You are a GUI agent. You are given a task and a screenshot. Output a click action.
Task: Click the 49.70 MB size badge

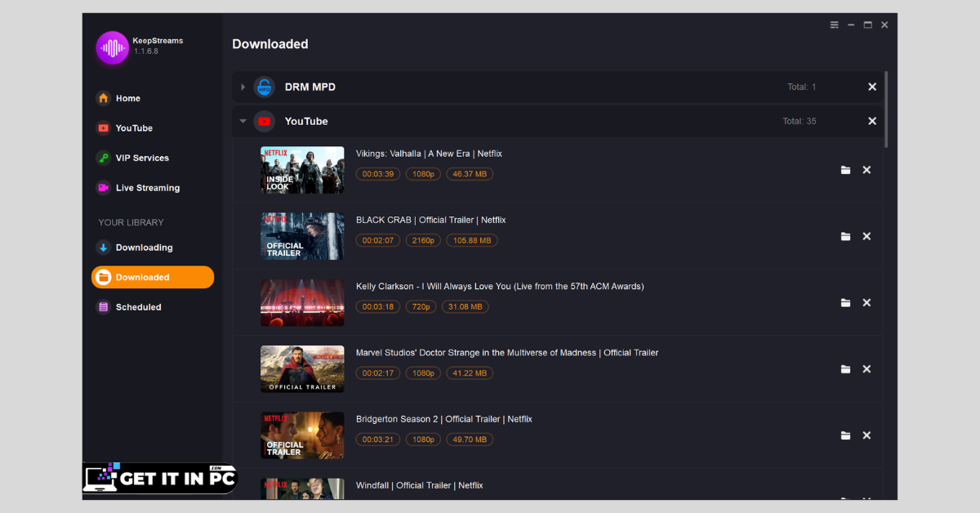(470, 439)
